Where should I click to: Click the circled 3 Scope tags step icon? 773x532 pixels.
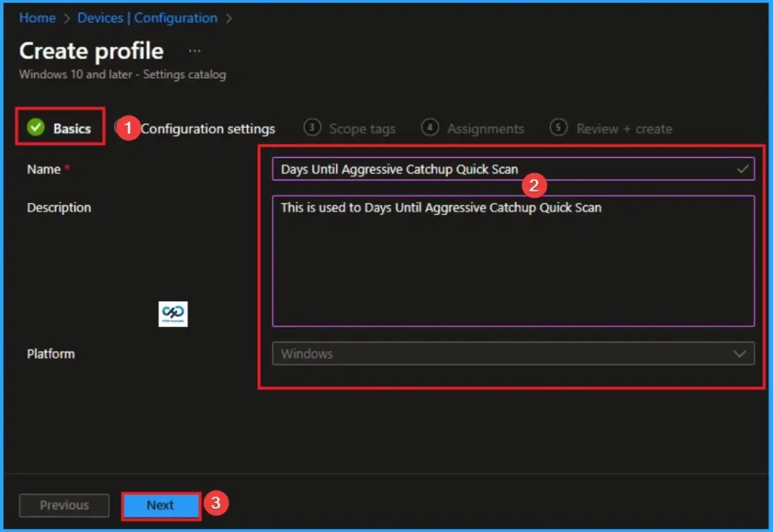coord(312,128)
